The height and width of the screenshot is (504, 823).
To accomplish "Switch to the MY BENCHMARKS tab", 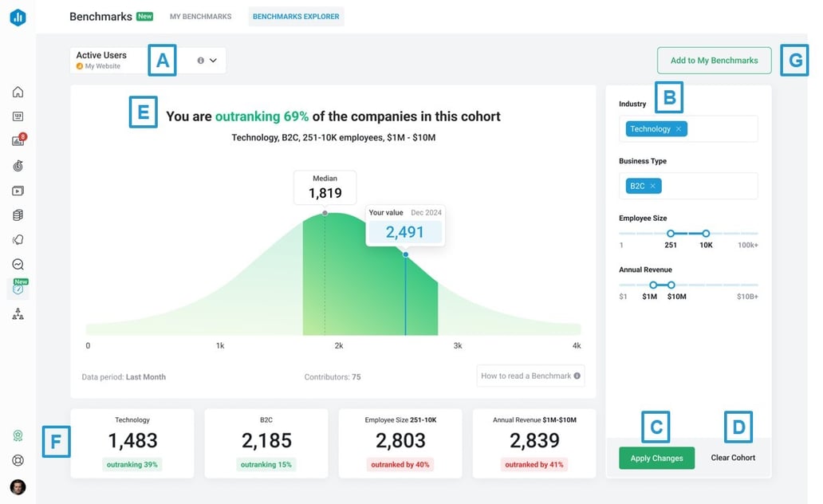I will pos(199,16).
